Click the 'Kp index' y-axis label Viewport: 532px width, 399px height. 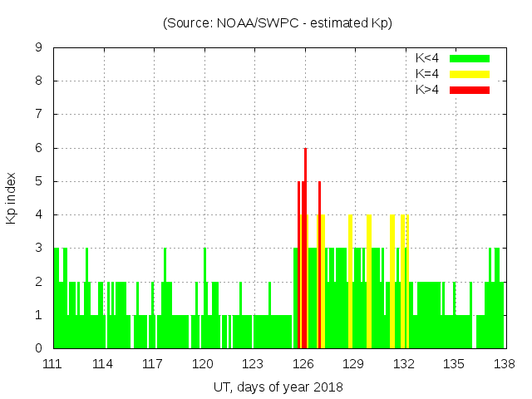pos(12,198)
